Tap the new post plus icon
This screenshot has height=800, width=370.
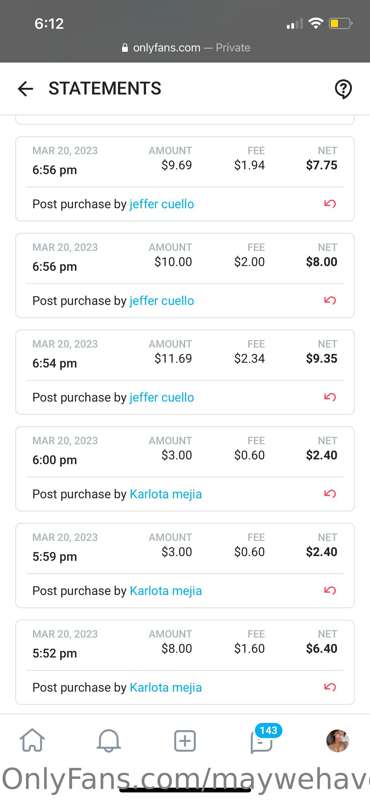(185, 741)
